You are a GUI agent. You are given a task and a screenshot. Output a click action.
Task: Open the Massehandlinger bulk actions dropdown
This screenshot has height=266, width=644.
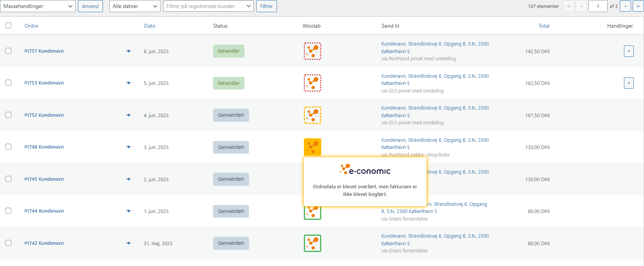point(38,6)
